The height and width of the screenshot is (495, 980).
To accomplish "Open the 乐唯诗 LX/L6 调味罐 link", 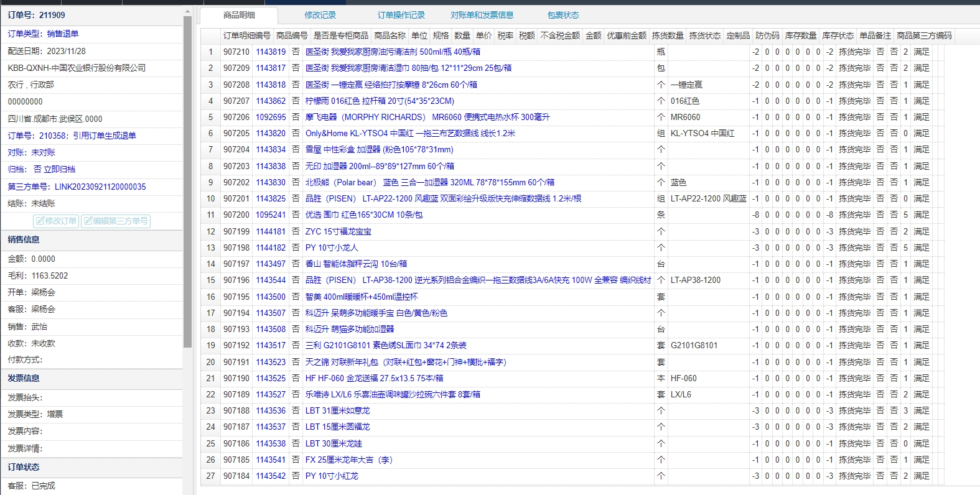I will coord(393,394).
